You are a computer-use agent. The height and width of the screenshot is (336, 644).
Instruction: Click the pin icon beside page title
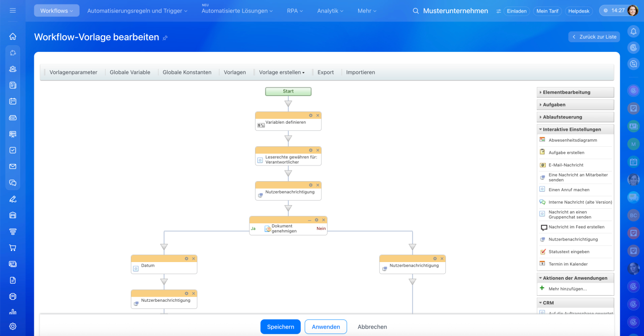[165, 38]
